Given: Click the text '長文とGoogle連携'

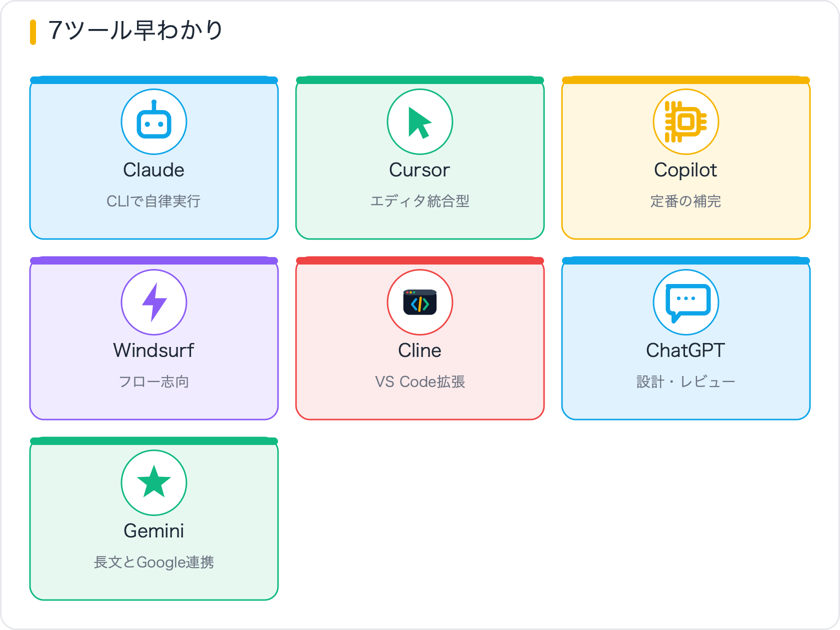Looking at the screenshot, I should (154, 562).
